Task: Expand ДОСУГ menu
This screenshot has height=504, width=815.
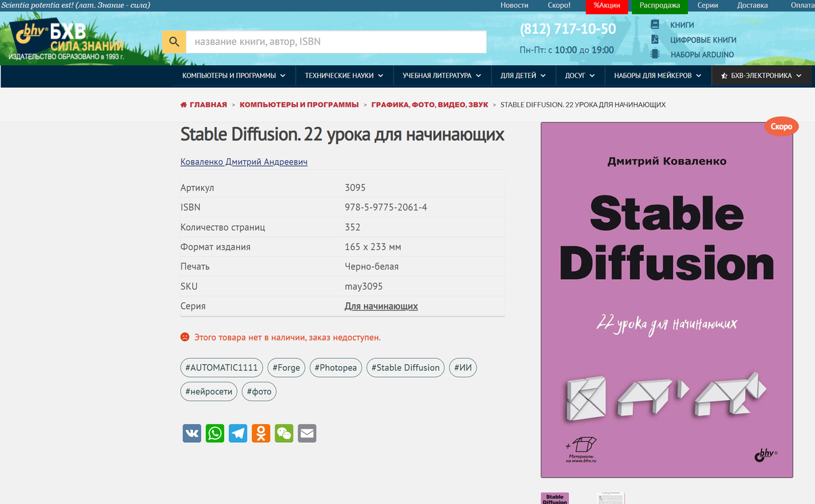Action: (x=580, y=76)
